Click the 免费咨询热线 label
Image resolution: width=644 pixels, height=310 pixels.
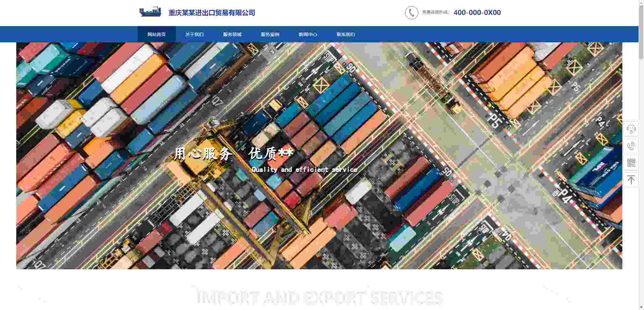point(435,12)
